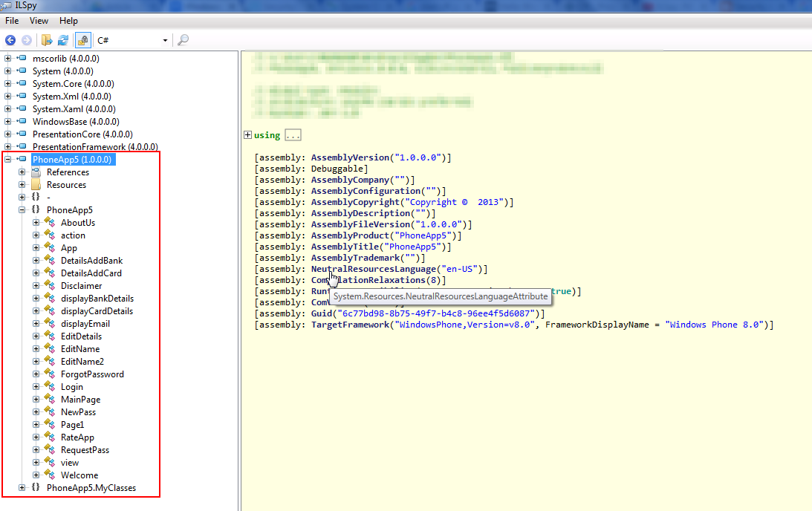Click the displayCardDetails class icon
This screenshot has height=511, width=812.
[x=50, y=311]
